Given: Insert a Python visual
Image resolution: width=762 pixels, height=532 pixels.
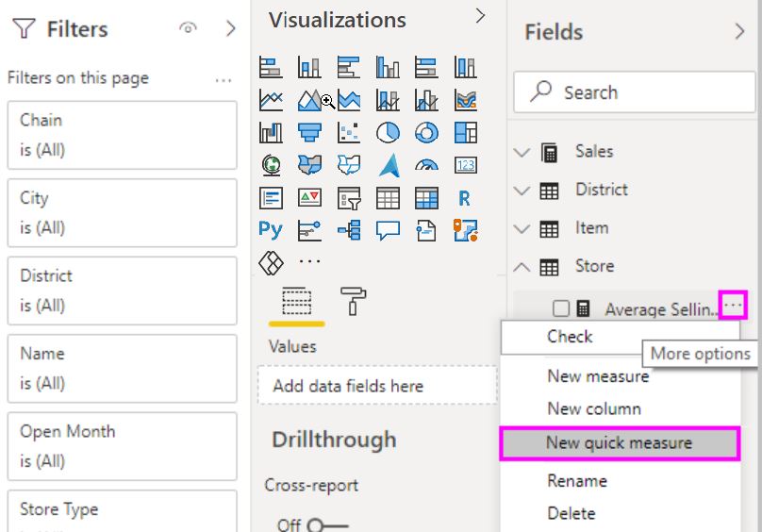Looking at the screenshot, I should coord(271,229).
